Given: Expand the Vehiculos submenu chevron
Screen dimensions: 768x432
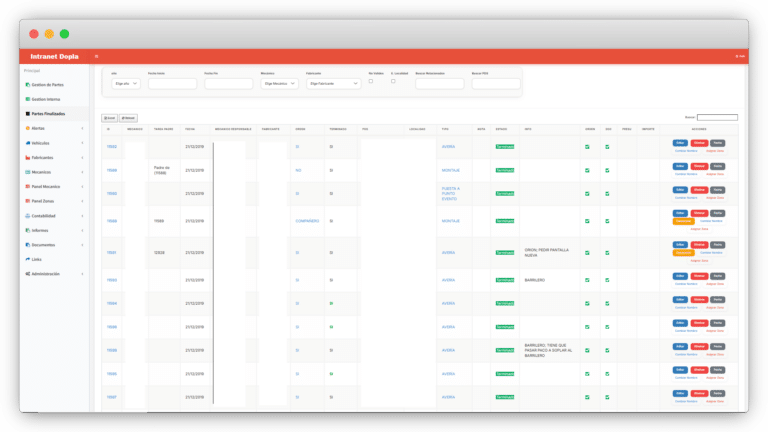Looking at the screenshot, I should pyautogui.click(x=82, y=143).
